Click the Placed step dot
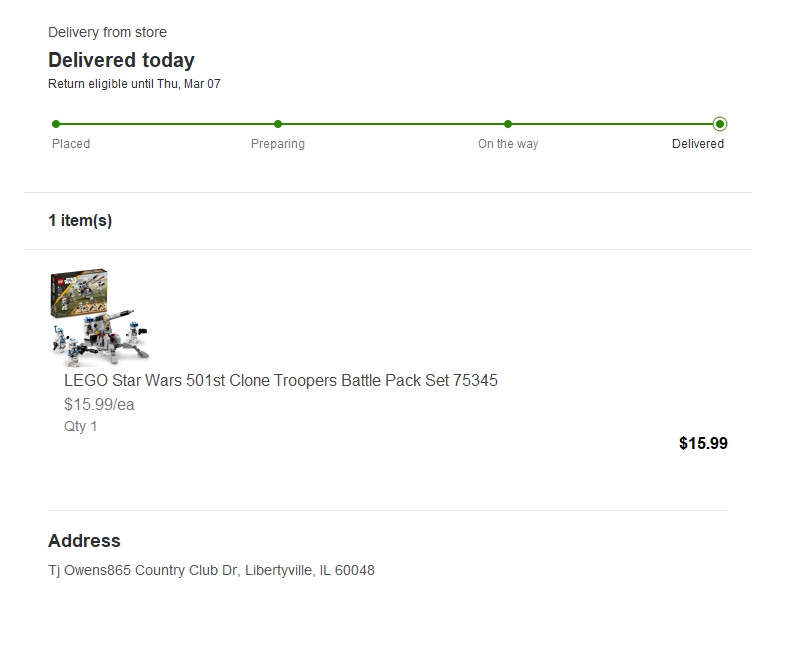Image resolution: width=800 pixels, height=646 pixels. 56,124
